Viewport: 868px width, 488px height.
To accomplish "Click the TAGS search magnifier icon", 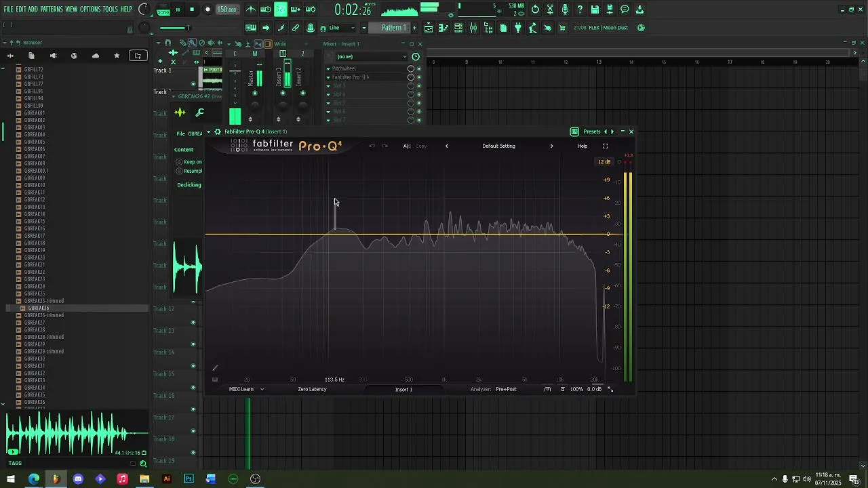I will [x=142, y=464].
